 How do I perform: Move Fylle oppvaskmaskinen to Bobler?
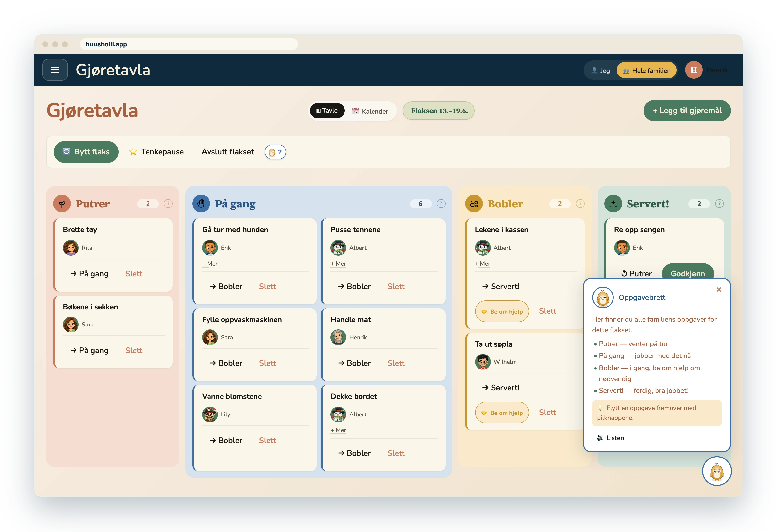(x=226, y=363)
